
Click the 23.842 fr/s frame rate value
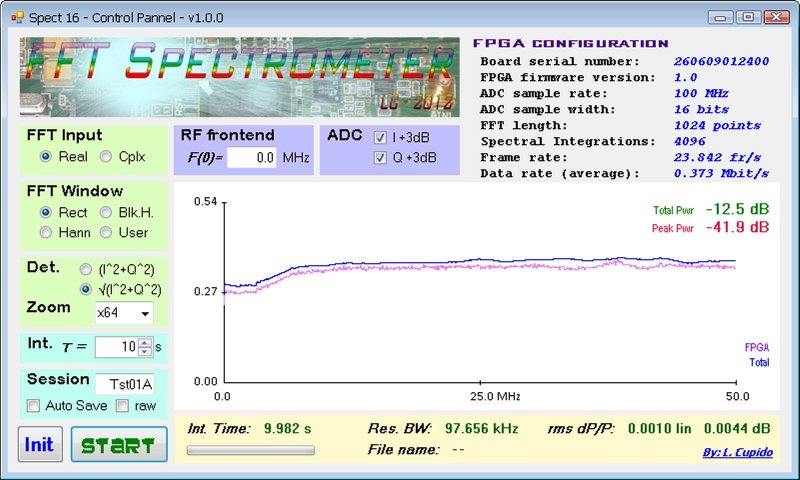[717, 158]
